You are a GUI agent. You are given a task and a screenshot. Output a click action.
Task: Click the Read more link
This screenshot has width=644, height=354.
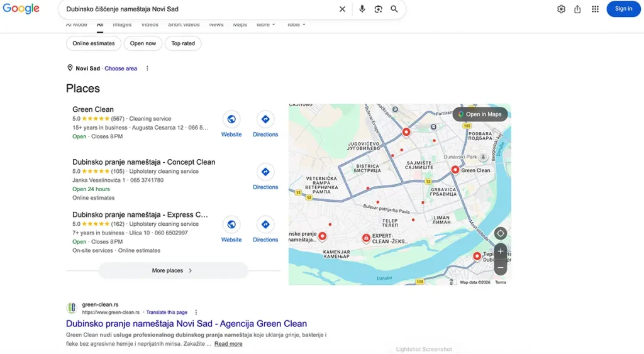pyautogui.click(x=228, y=344)
